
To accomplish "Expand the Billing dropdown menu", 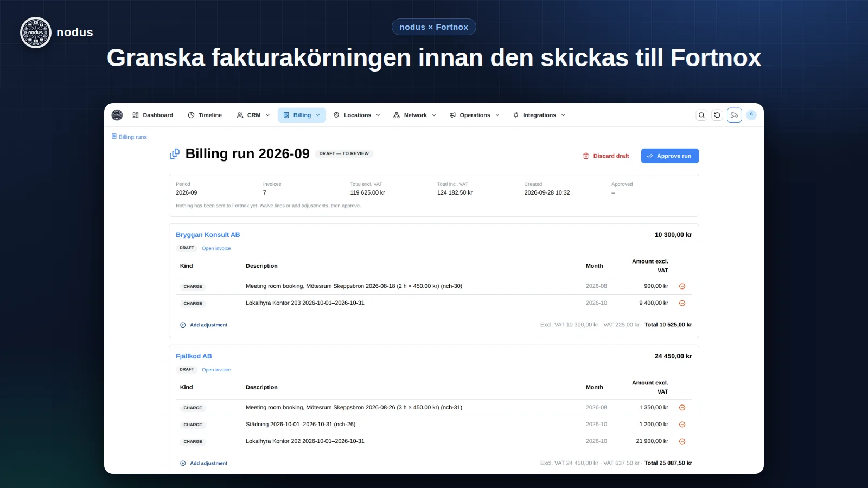I will 302,115.
